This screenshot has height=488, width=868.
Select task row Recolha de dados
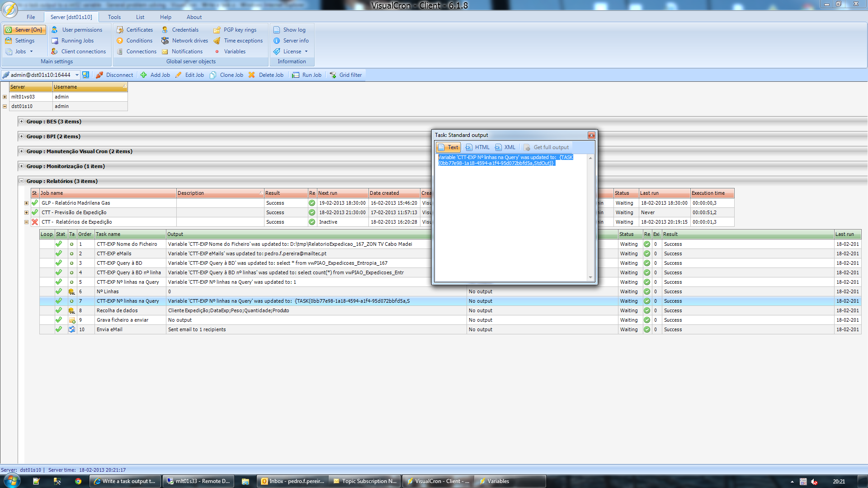pos(450,310)
